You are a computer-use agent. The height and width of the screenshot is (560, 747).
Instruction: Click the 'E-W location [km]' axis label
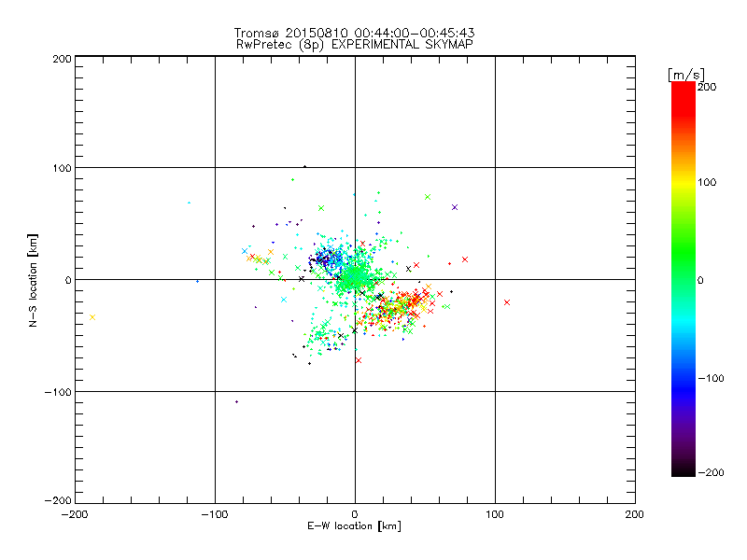click(354, 526)
